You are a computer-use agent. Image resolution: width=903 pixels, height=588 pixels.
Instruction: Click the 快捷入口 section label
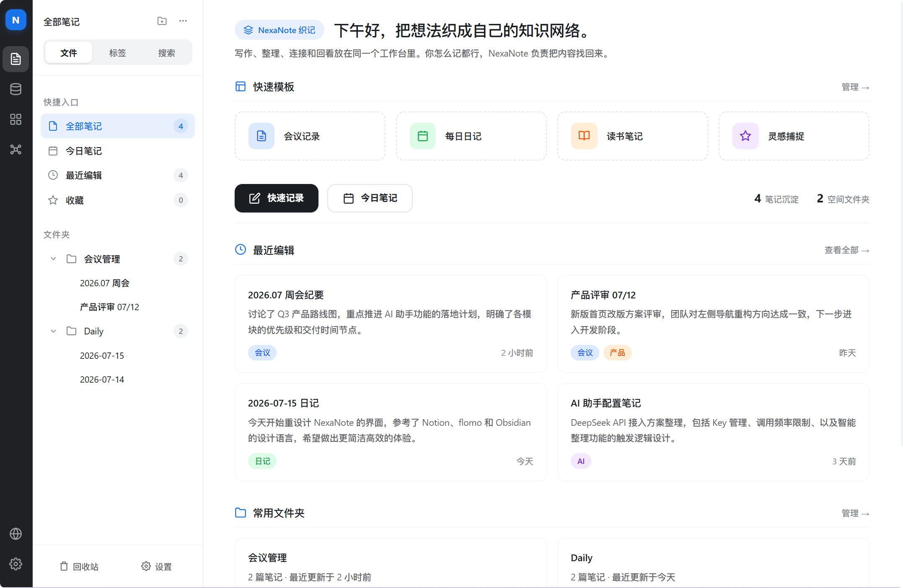61,102
